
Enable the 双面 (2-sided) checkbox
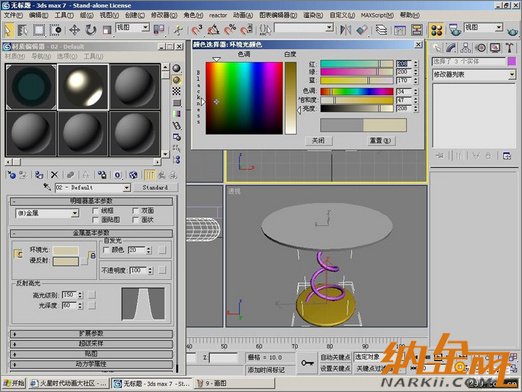pyautogui.click(x=135, y=211)
